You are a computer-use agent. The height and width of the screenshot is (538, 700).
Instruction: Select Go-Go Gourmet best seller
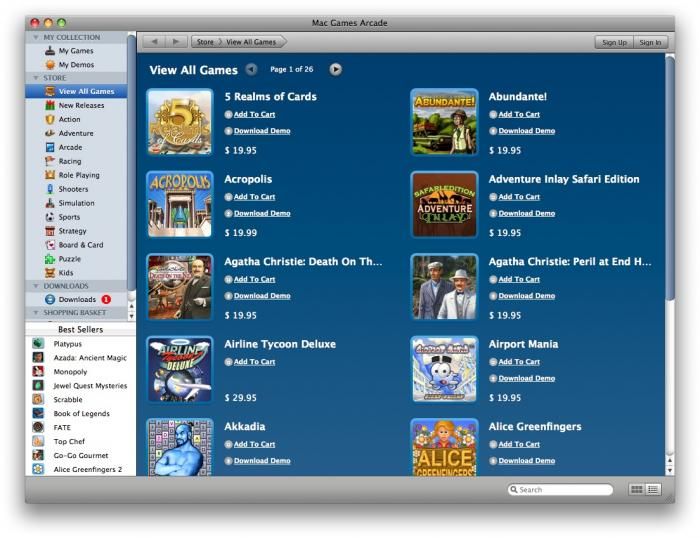click(x=81, y=455)
